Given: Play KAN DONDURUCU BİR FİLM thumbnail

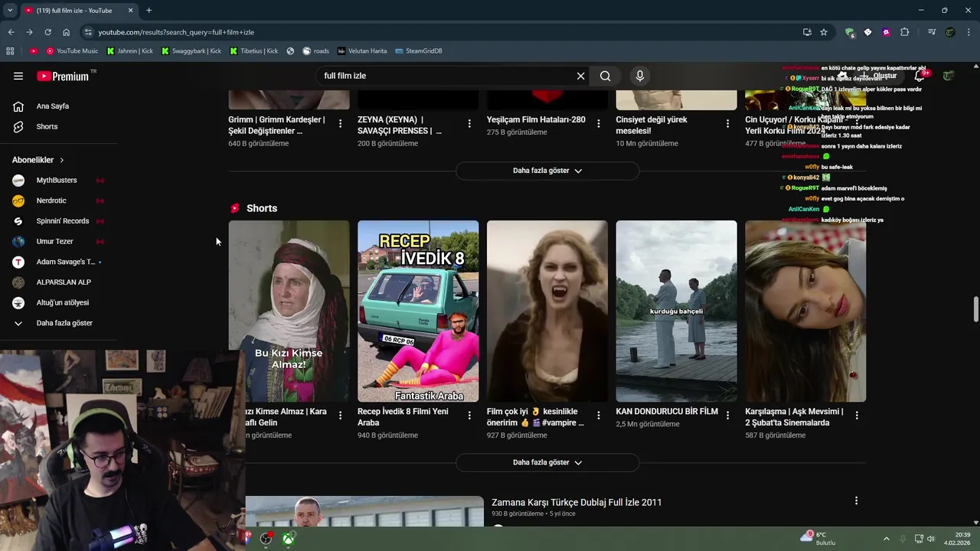Looking at the screenshot, I should point(677,311).
